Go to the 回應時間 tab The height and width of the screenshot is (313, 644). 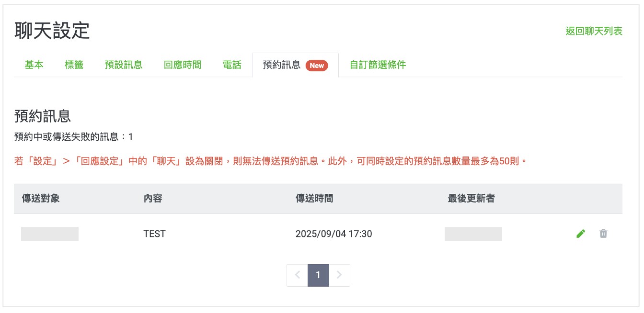[x=183, y=65]
